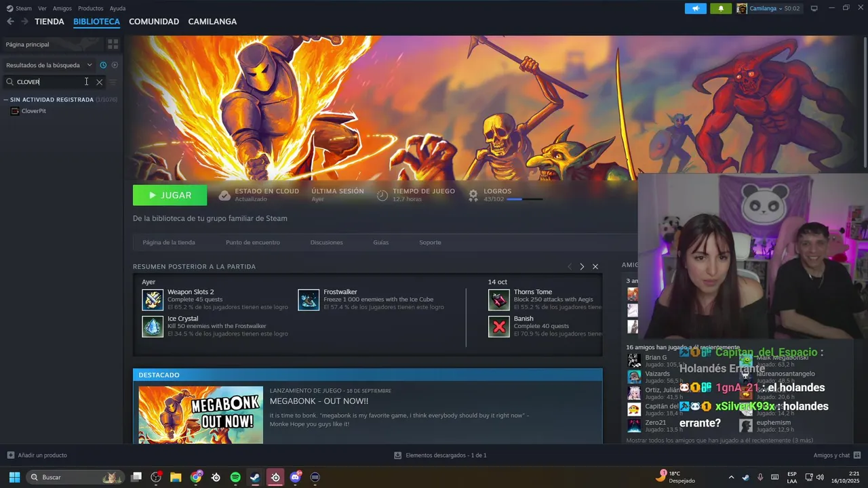Select the BIBLIOTECA tab

pos(96,22)
